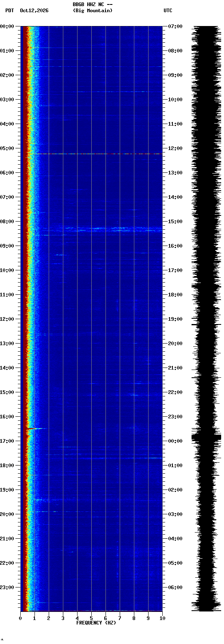Click the station title 'BBGB HHZ NC --'
Image resolution: width=224 pixels, height=644 pixels.
pos(93,4)
